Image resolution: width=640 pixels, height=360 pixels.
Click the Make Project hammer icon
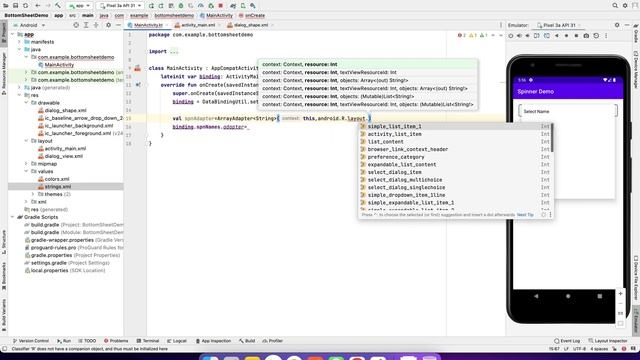coord(58,6)
